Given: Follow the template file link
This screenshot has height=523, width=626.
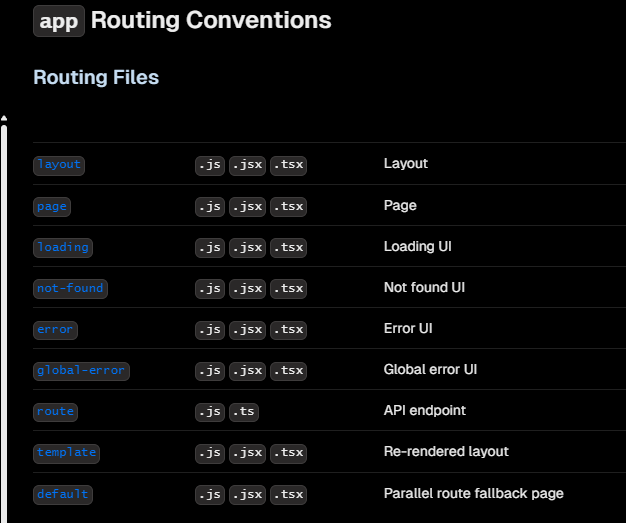Looking at the screenshot, I should [x=66, y=452].
